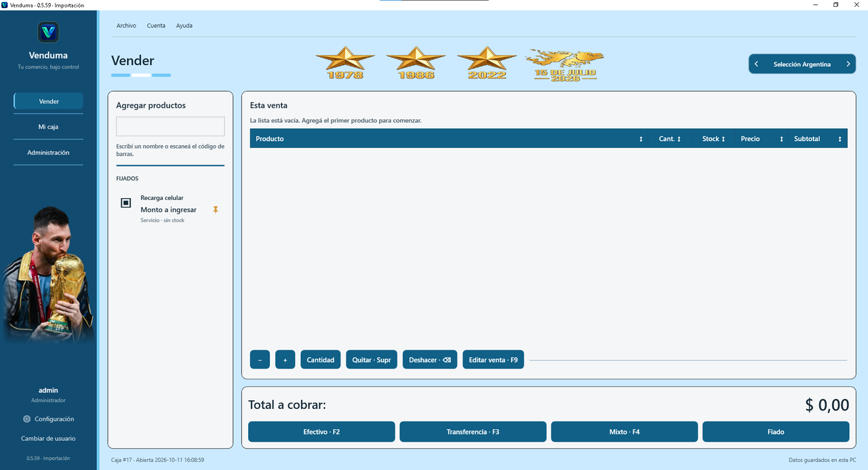Screen dimensions: 868x470
Task: Click the sort arrows next to Stock
Action: click(x=723, y=139)
